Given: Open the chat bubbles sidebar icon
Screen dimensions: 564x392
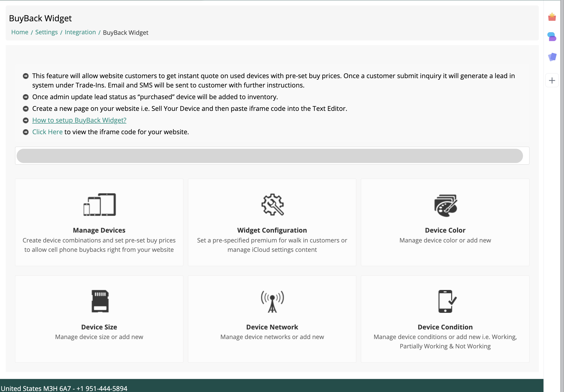Looking at the screenshot, I should pyautogui.click(x=552, y=37).
